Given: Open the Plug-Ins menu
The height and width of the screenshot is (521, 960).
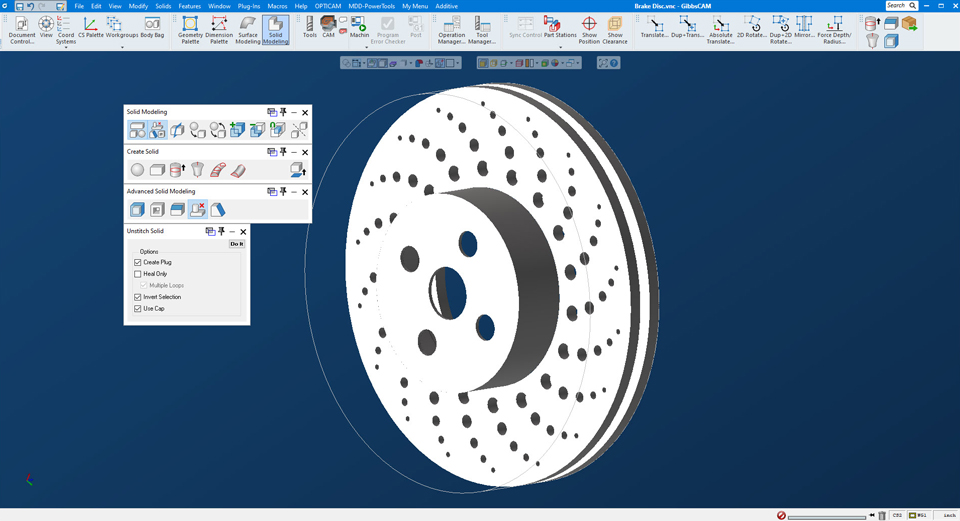Looking at the screenshot, I should click(249, 6).
